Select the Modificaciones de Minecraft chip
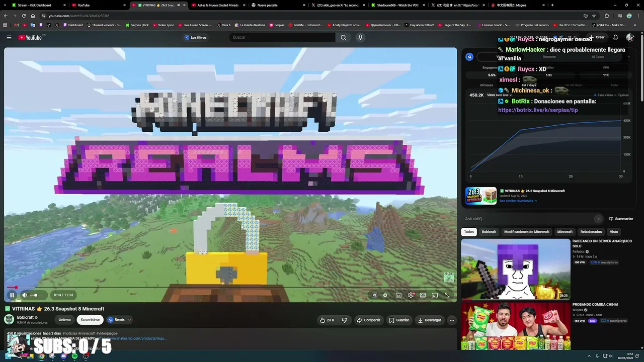This screenshot has height=362, width=644. 527,232
